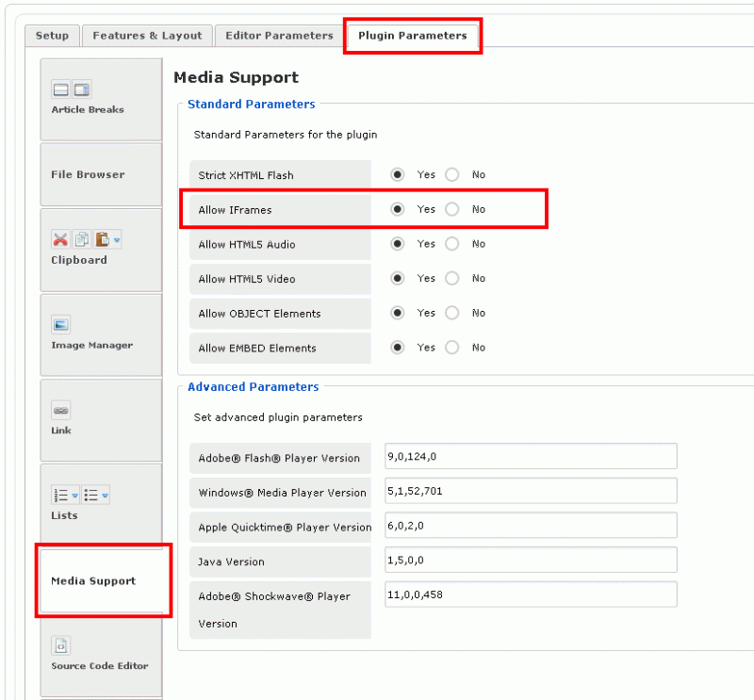This screenshot has height=700, width=754.
Task: Open the File Browser plugin section
Action: [x=101, y=174]
